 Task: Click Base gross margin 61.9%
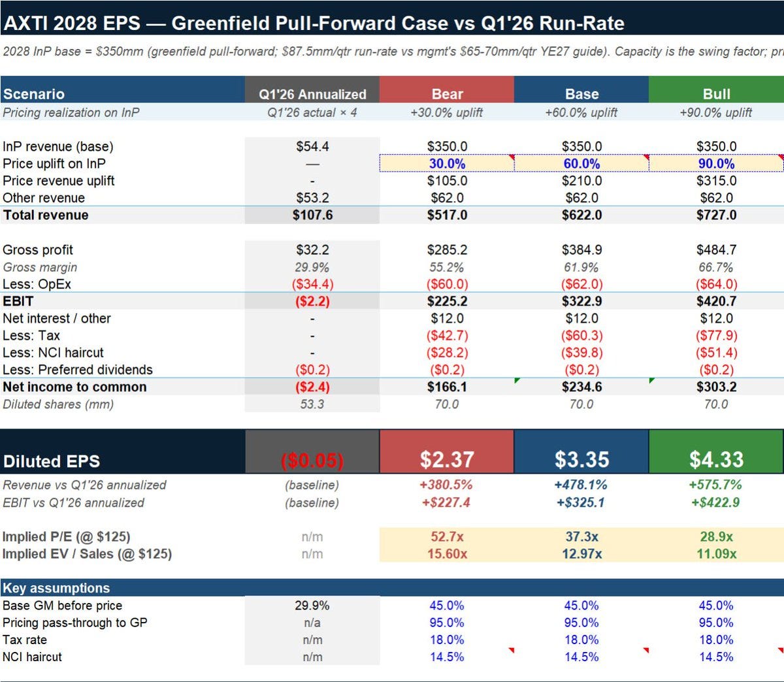click(x=581, y=267)
